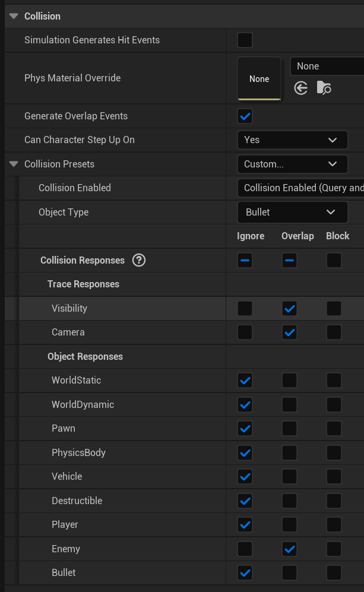Open the Object Type dropdown
364x592 pixels.
click(x=292, y=212)
